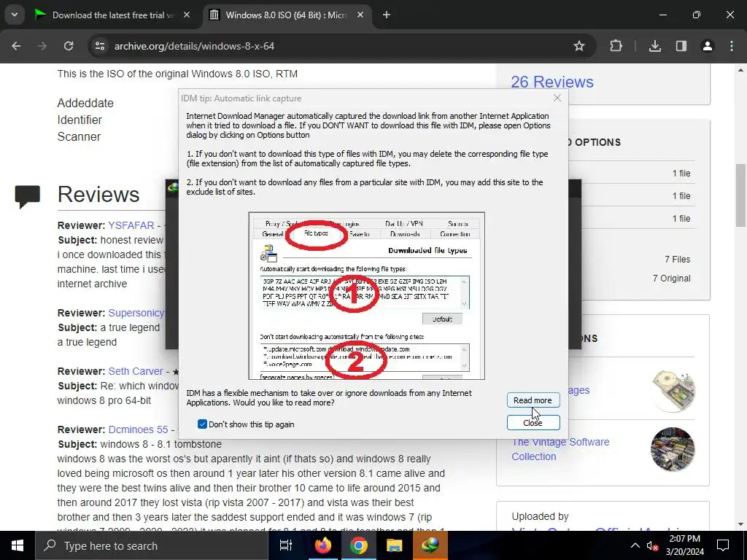Click the Reviews speech bubble icon
The width and height of the screenshot is (747, 560).
[x=28, y=196]
